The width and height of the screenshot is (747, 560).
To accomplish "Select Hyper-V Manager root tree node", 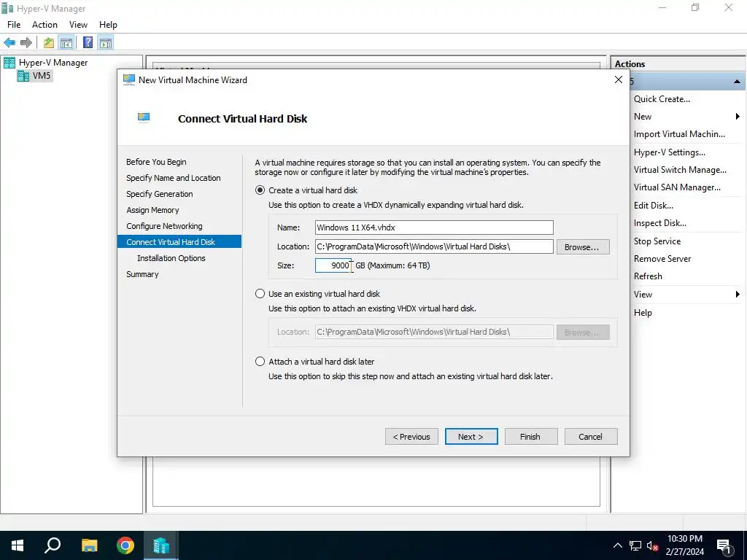I will click(x=53, y=63).
